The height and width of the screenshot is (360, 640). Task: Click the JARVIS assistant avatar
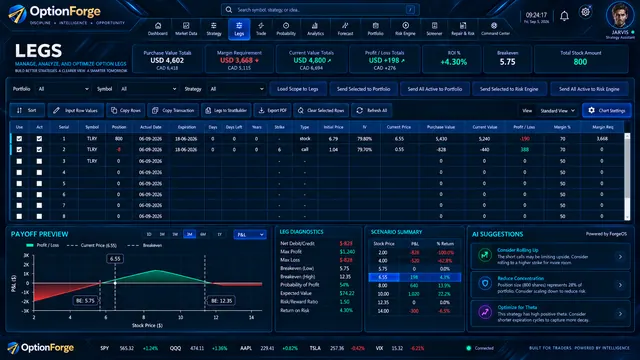(x=620, y=16)
